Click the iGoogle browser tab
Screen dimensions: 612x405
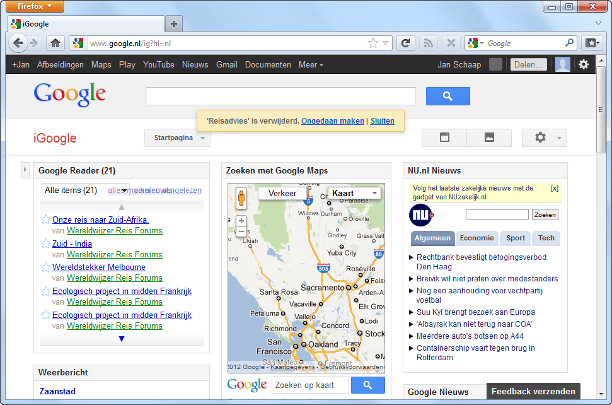click(86, 24)
